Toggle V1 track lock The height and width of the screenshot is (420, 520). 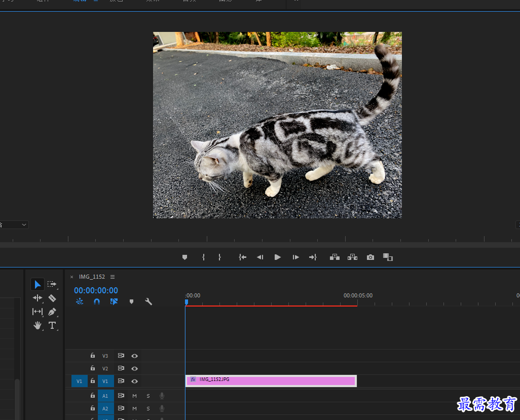click(x=93, y=381)
